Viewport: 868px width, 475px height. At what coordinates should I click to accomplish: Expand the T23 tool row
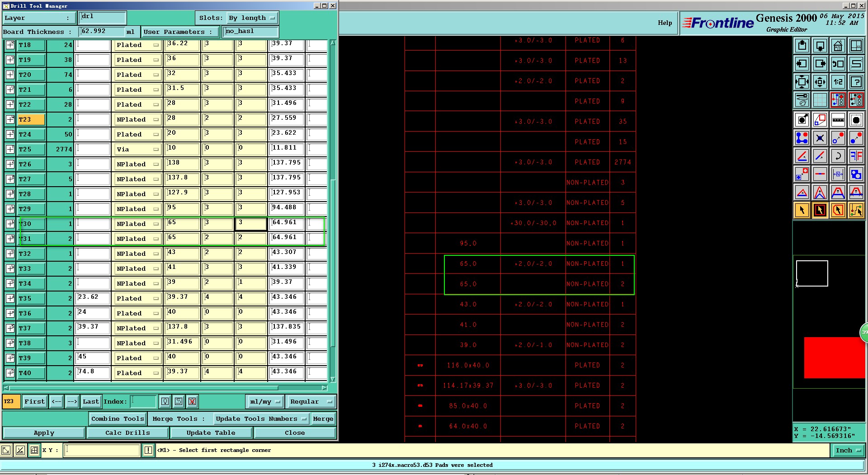(x=10, y=119)
